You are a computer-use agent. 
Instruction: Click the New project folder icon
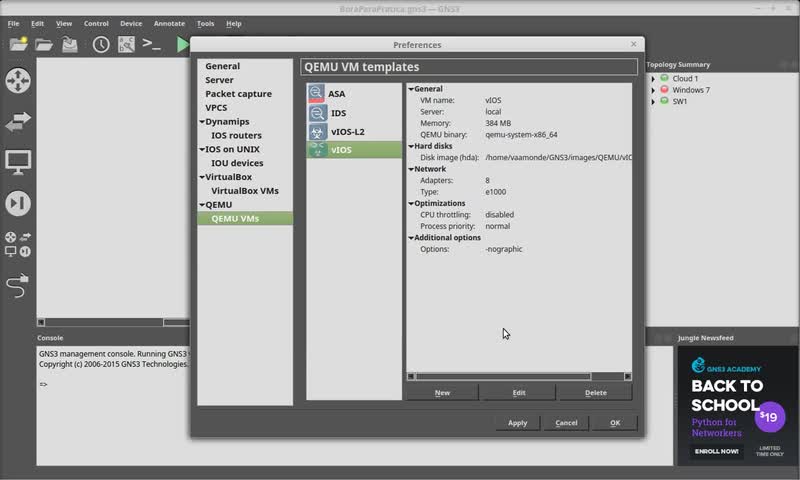click(x=18, y=44)
